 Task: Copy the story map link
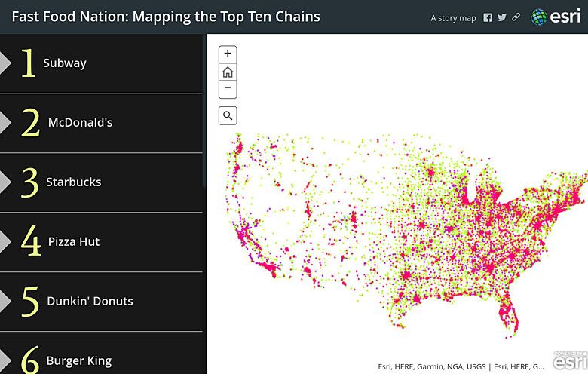516,17
